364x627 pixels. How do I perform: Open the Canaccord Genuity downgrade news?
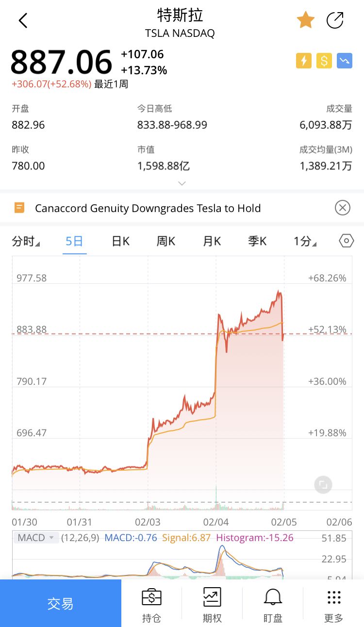click(x=148, y=208)
